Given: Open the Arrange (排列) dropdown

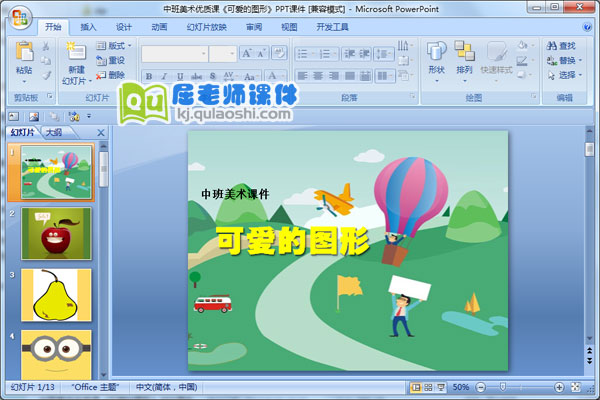Looking at the screenshot, I should pyautogui.click(x=464, y=61).
